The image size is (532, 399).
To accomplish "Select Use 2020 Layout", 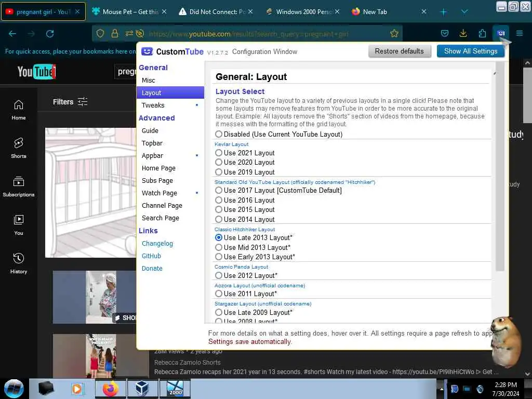I will coord(219,163).
